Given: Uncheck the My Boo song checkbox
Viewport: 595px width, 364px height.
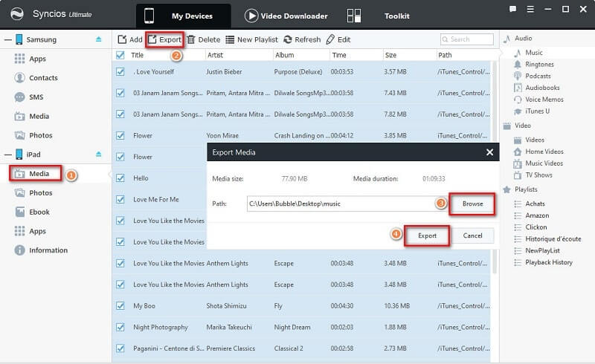Looking at the screenshot, I should point(120,305).
